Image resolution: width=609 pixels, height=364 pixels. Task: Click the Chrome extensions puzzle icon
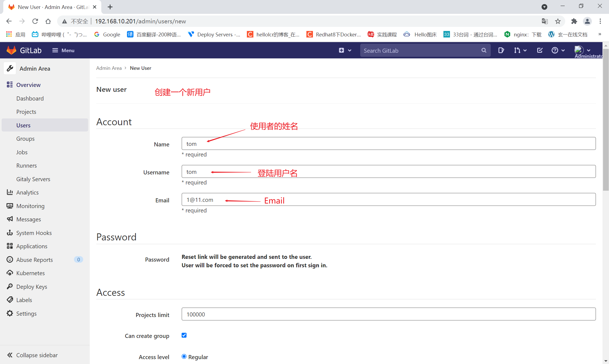[x=574, y=21]
